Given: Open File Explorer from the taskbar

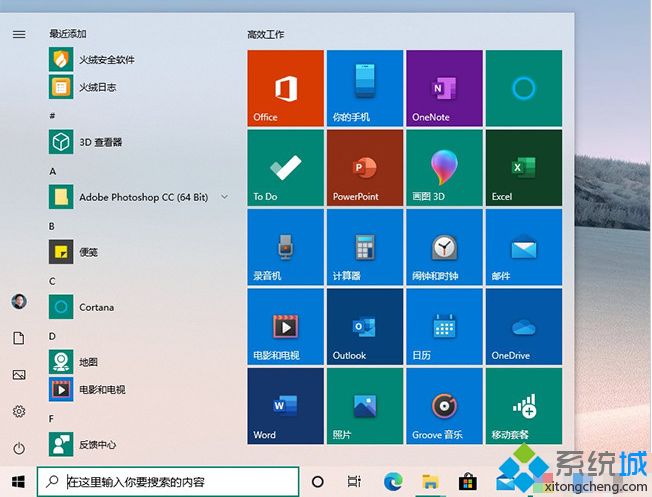Looking at the screenshot, I should pyautogui.click(x=430, y=482).
